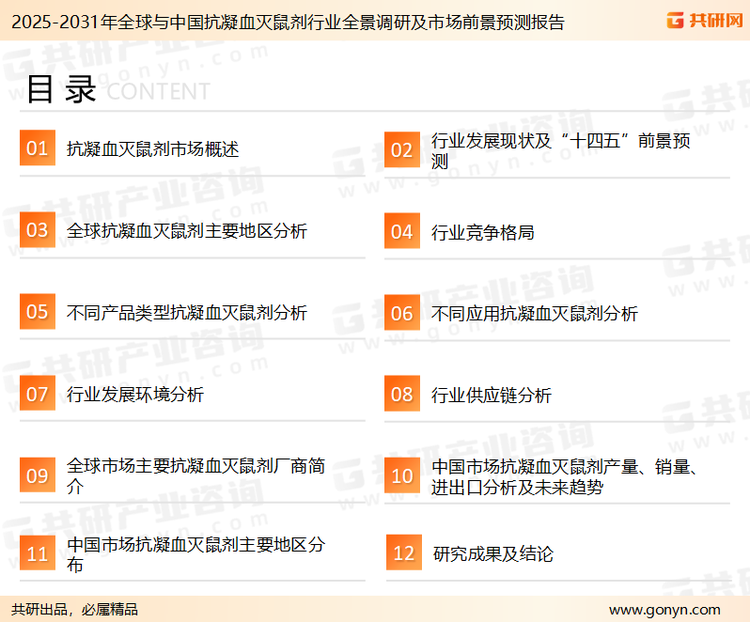Image resolution: width=750 pixels, height=622 pixels.
Task: Select chapter title 不同应用抗凝血灭鼠剂分析
Action: (x=534, y=314)
